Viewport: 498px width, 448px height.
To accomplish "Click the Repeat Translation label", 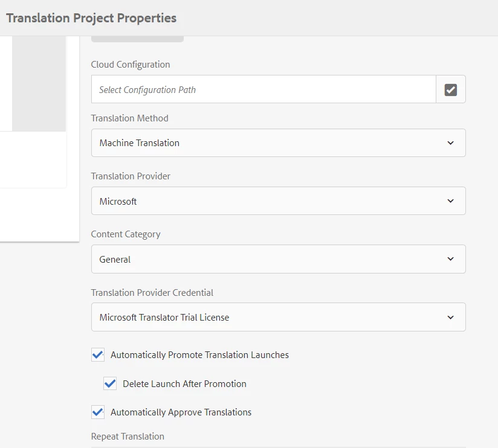I will tap(128, 437).
